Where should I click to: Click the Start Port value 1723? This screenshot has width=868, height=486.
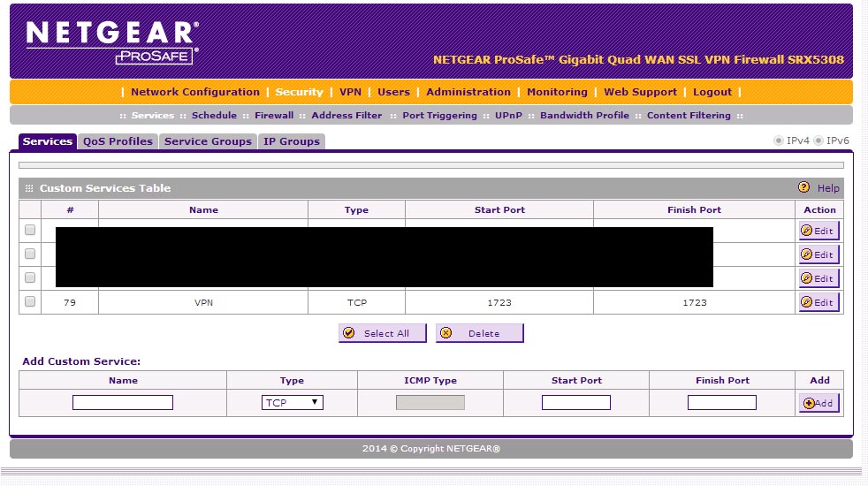(x=499, y=303)
